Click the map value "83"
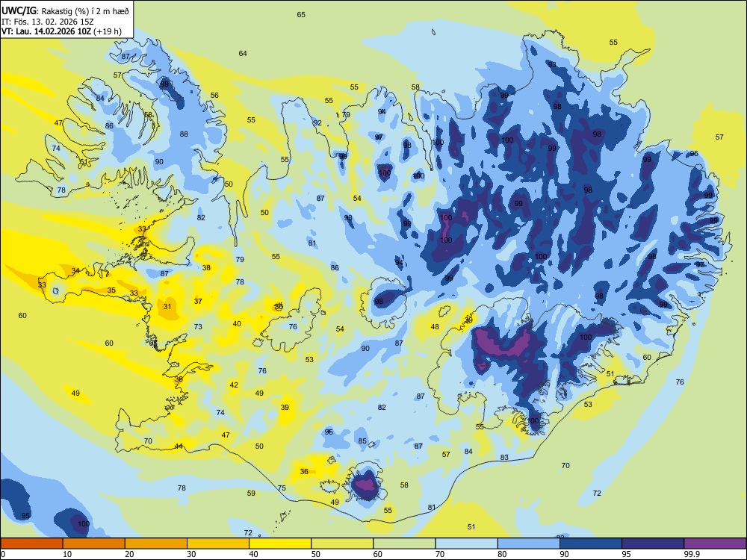Viewport: 747px width, 560px height. pos(504,457)
